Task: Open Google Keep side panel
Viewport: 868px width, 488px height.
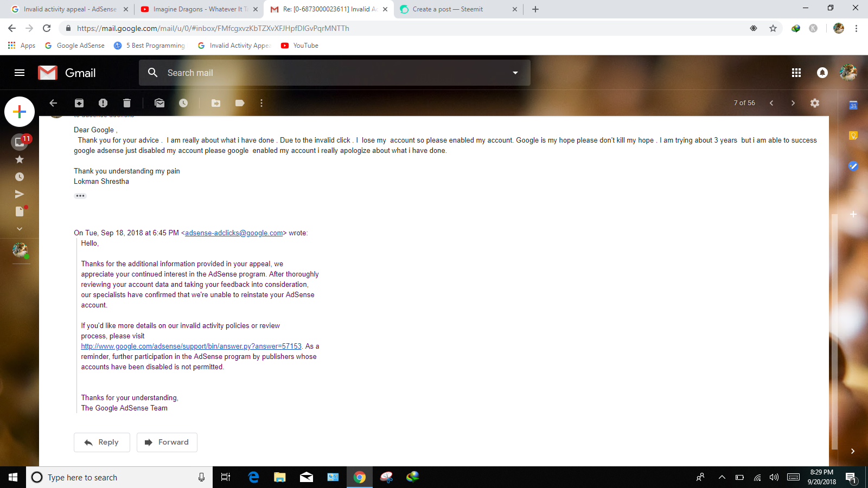Action: pos(853,135)
